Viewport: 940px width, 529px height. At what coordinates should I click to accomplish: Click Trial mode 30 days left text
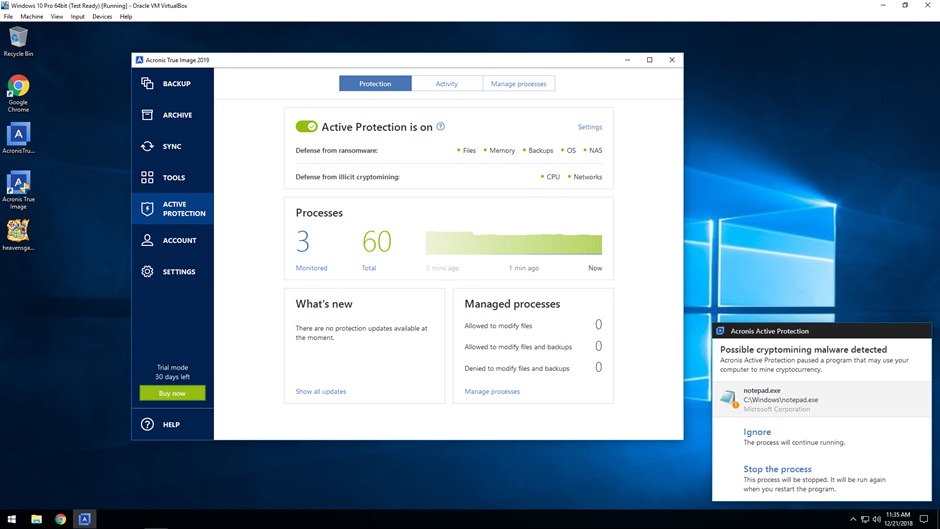tap(172, 372)
